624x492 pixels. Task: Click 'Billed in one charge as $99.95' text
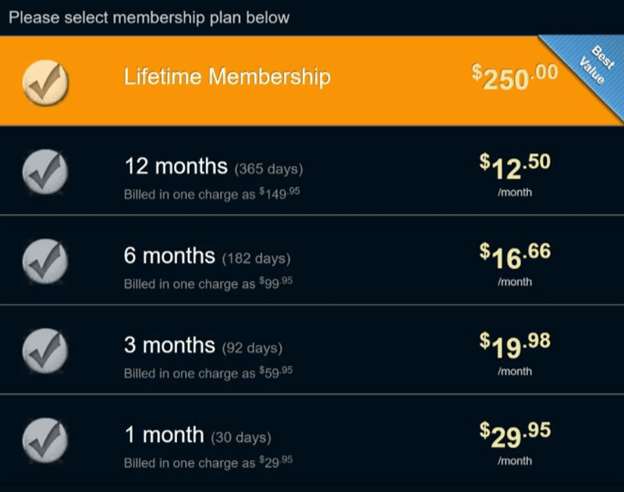click(208, 283)
